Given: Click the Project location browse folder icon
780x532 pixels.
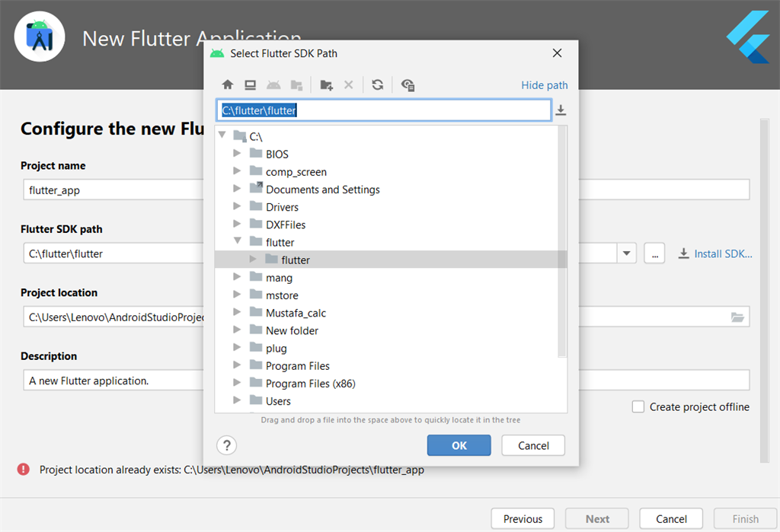Looking at the screenshot, I should click(737, 317).
